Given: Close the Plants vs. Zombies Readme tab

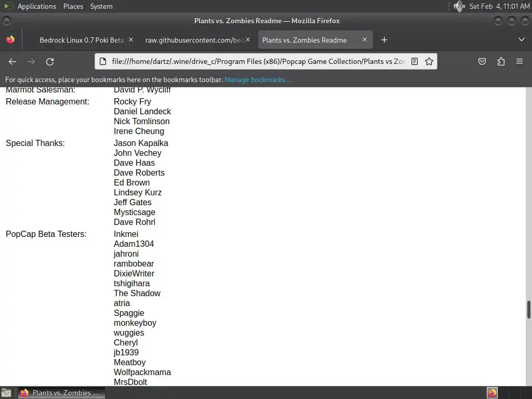Looking at the screenshot, I should point(365,39).
